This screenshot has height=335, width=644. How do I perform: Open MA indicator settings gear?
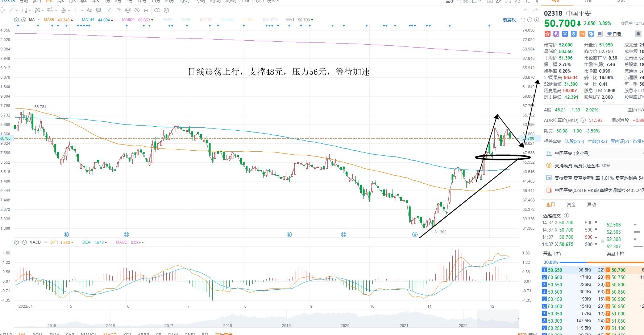(16, 20)
